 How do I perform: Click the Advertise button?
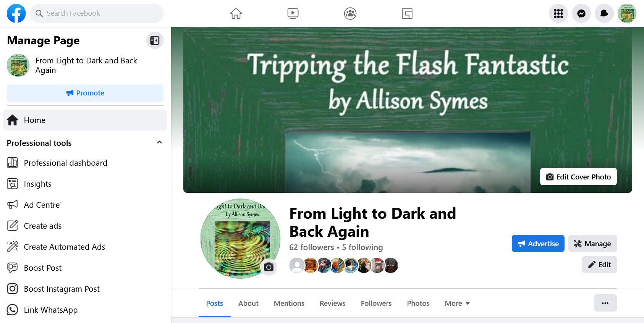538,244
